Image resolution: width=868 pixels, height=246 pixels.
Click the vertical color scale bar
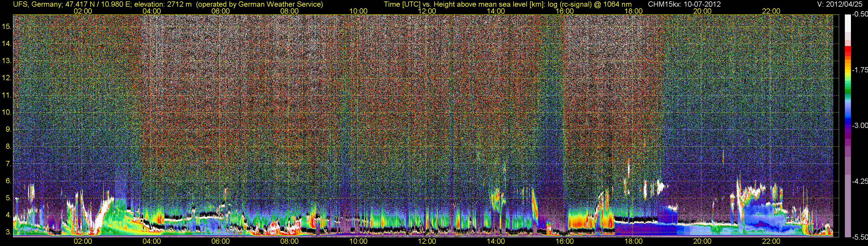point(847,126)
